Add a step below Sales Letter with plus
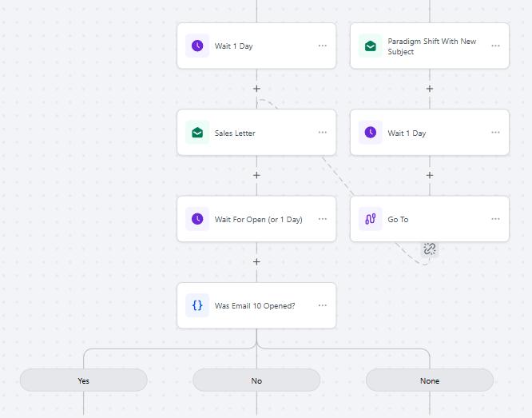 [x=256, y=175]
